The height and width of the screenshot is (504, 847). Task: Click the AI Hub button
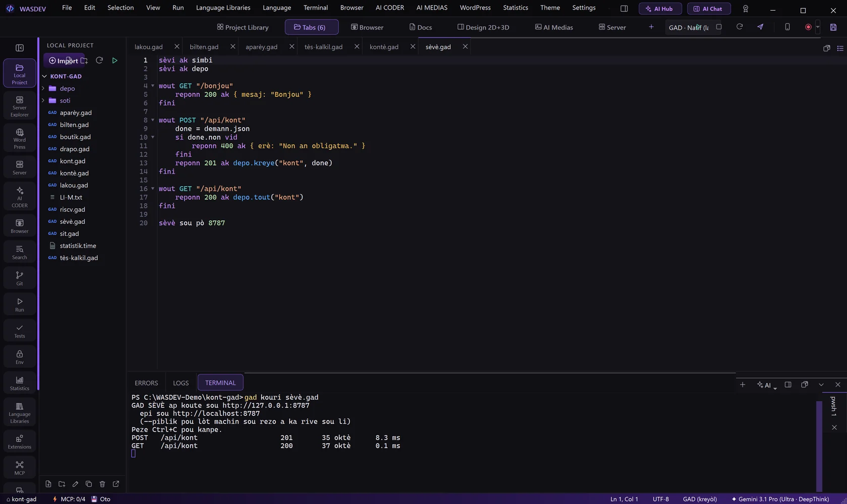pos(660,9)
